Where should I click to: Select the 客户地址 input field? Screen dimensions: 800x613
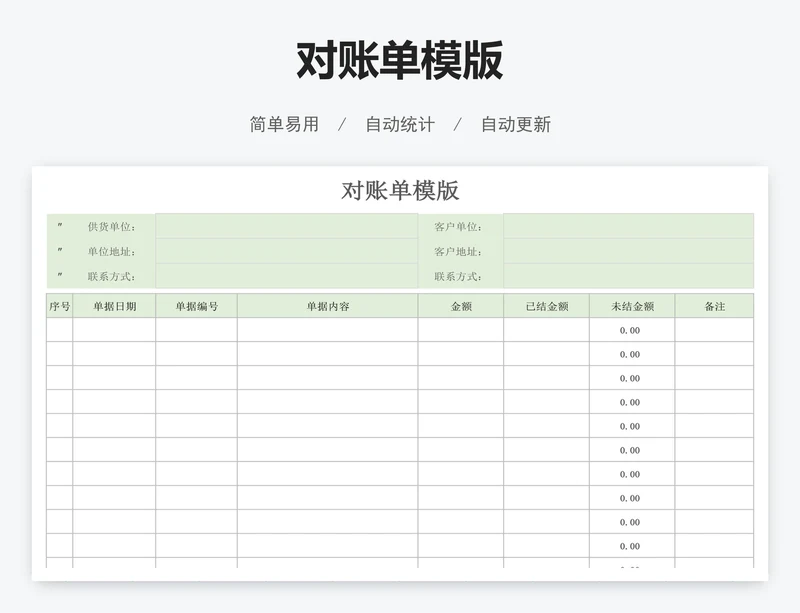[629, 251]
